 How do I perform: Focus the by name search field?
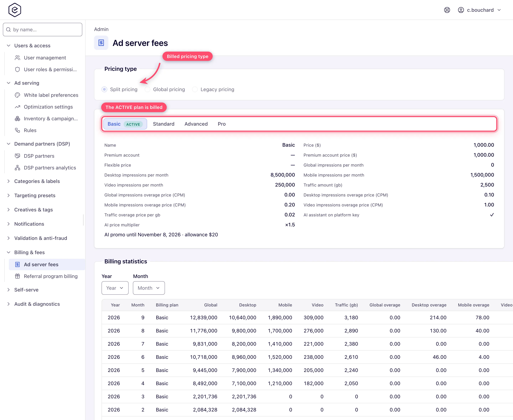tap(43, 30)
